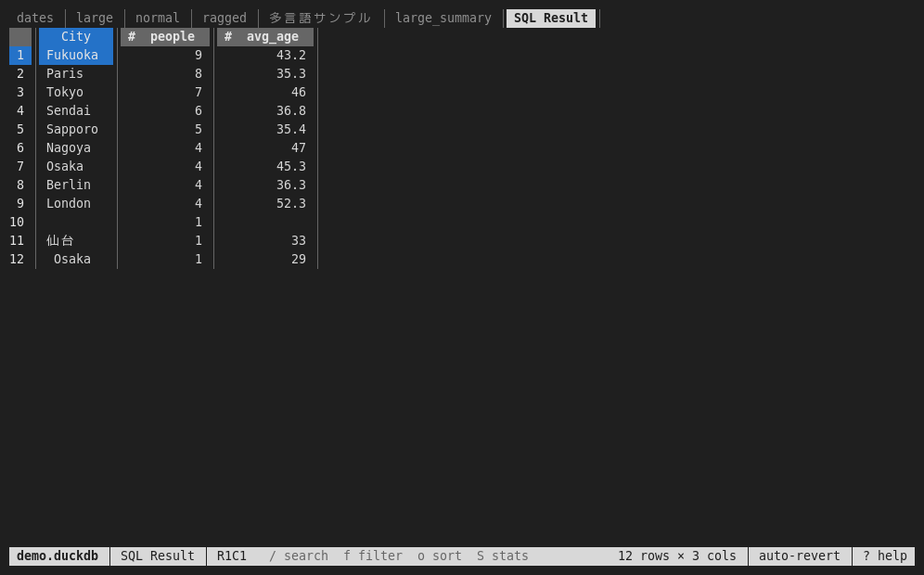
Task: Toggle the auto-revert status item
Action: click(800, 556)
